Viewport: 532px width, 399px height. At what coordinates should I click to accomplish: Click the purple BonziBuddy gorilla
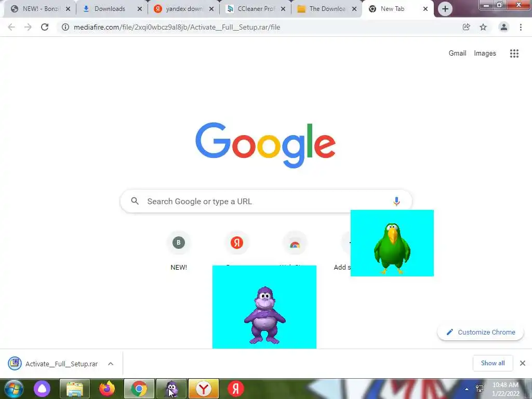click(264, 315)
